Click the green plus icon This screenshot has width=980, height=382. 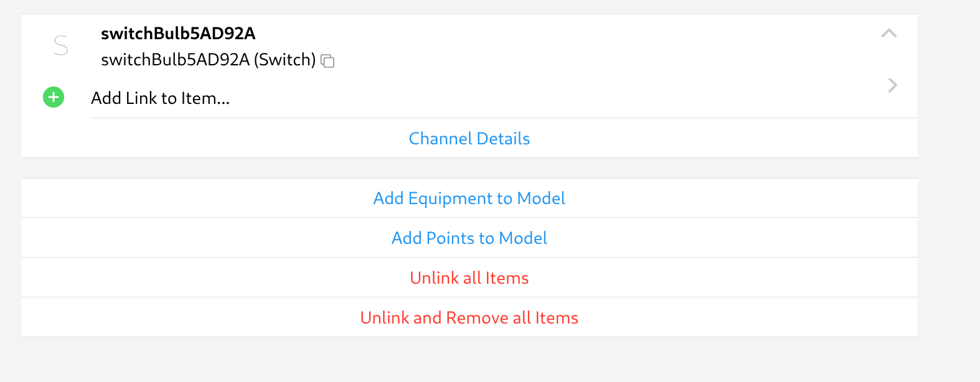coord(54,97)
